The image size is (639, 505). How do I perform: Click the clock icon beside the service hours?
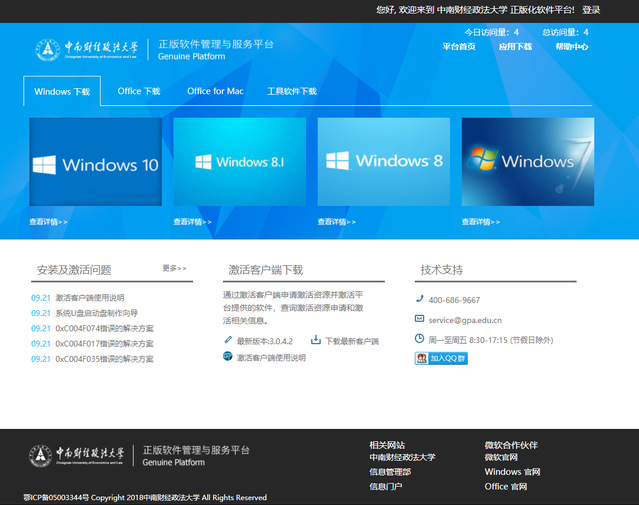pos(419,339)
